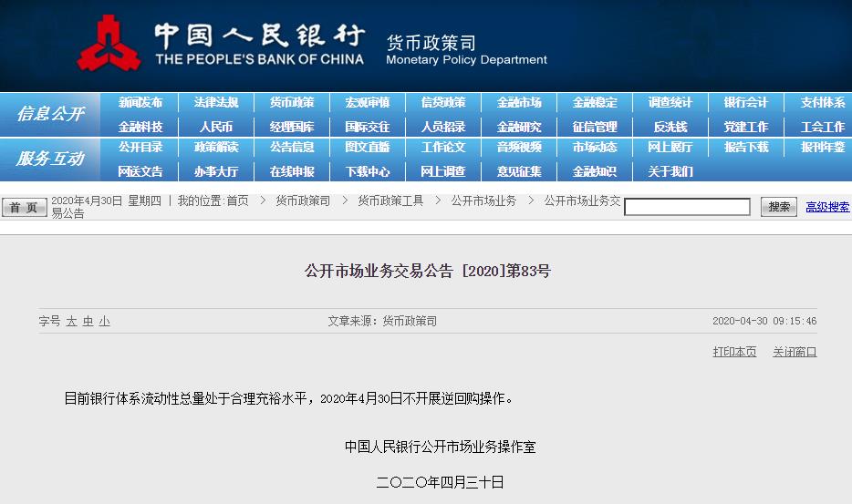Open the 高级搜索 advanced search link

tap(827, 207)
